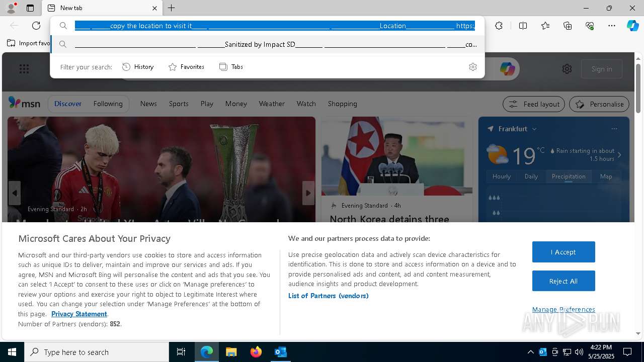Toggle Split screen view icon
Viewport: 644px width, 362px height.
(523, 26)
